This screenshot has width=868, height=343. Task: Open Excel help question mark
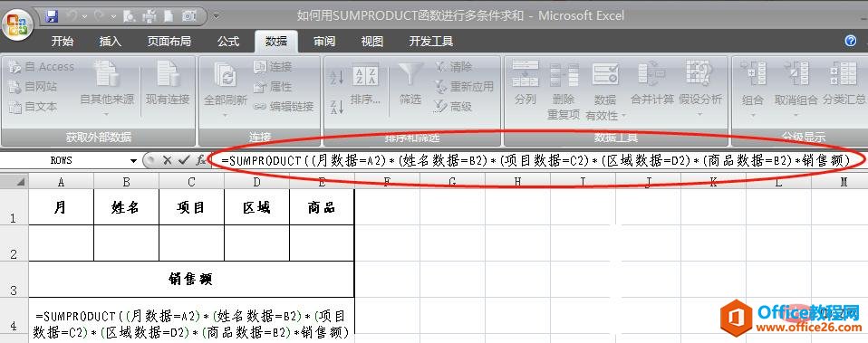click(850, 41)
